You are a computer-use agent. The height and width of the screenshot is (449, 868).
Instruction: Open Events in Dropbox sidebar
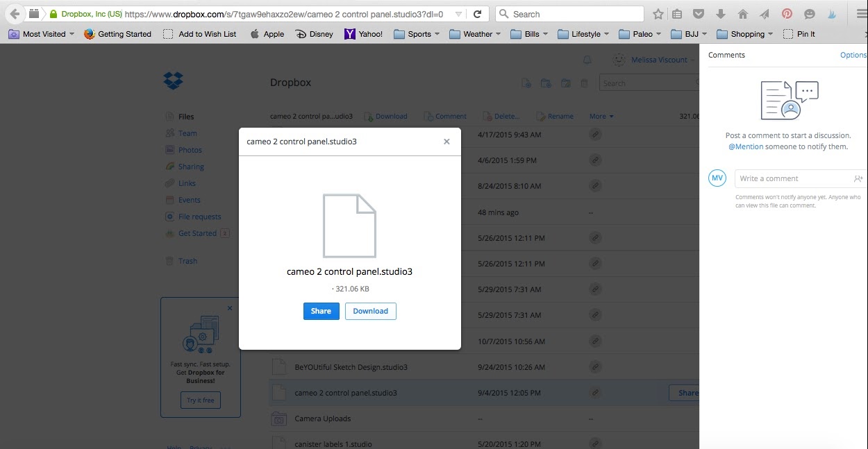190,200
